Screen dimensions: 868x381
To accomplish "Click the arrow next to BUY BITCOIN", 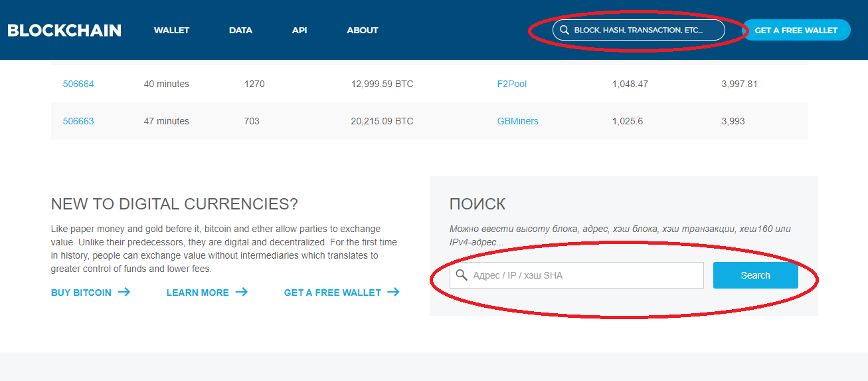I will pyautogui.click(x=124, y=292).
